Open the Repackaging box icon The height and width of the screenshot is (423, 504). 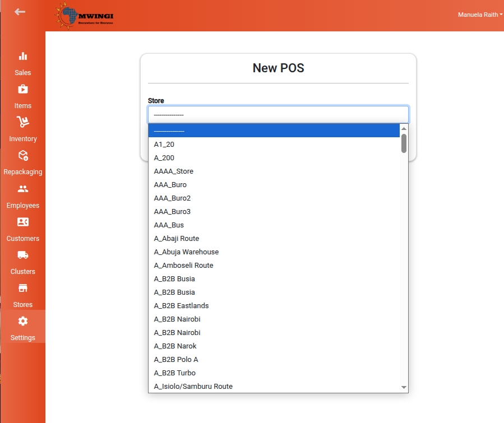pos(23,155)
